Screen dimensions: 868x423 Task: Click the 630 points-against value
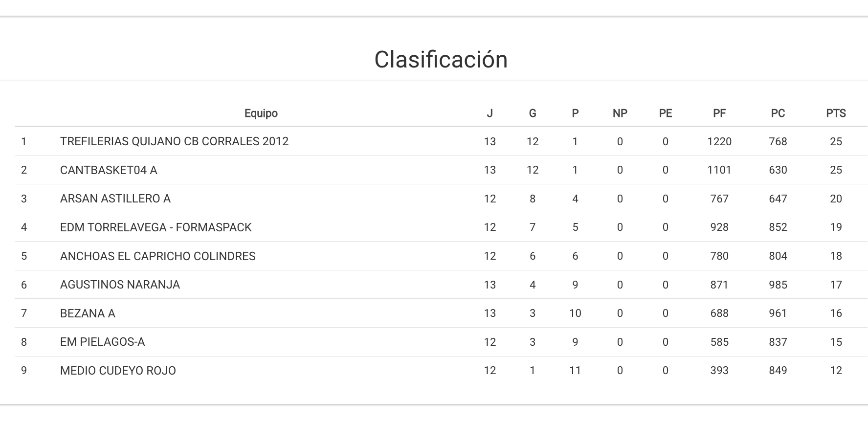click(x=778, y=170)
